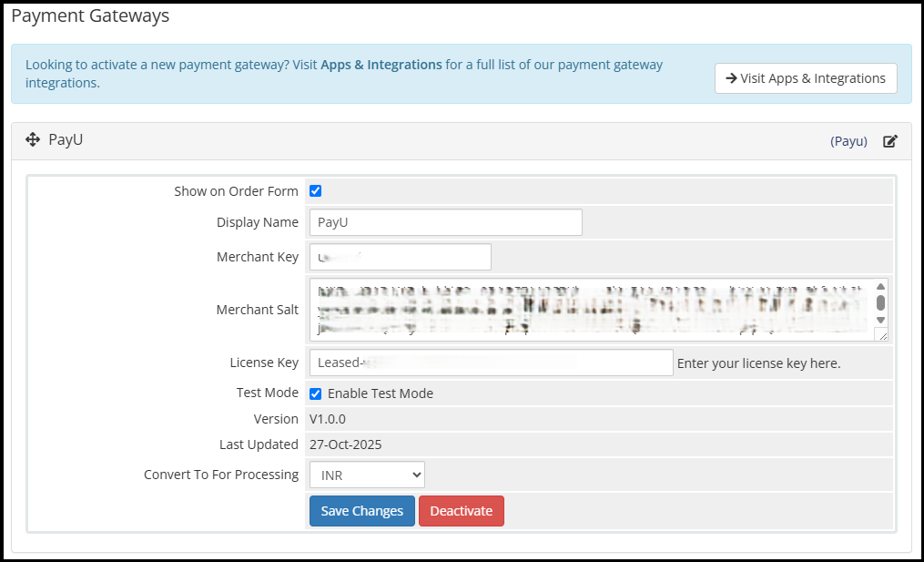
Task: Click the Merchant Salt scrollbar thumb
Action: click(880, 302)
